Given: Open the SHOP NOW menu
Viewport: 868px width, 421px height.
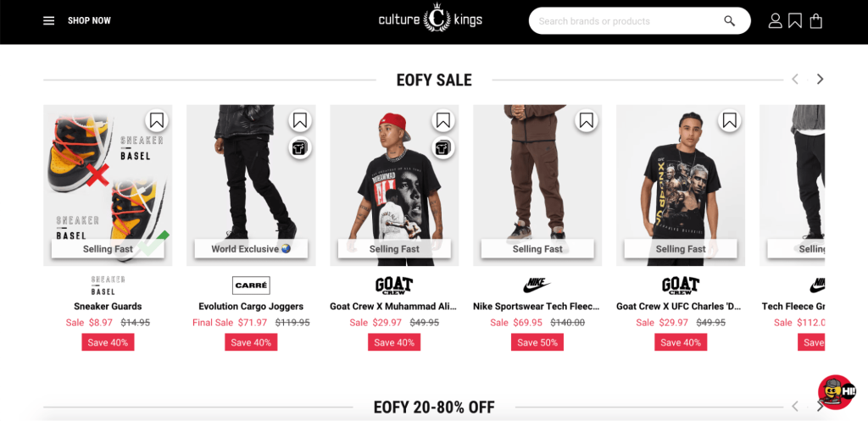Looking at the screenshot, I should click(89, 20).
